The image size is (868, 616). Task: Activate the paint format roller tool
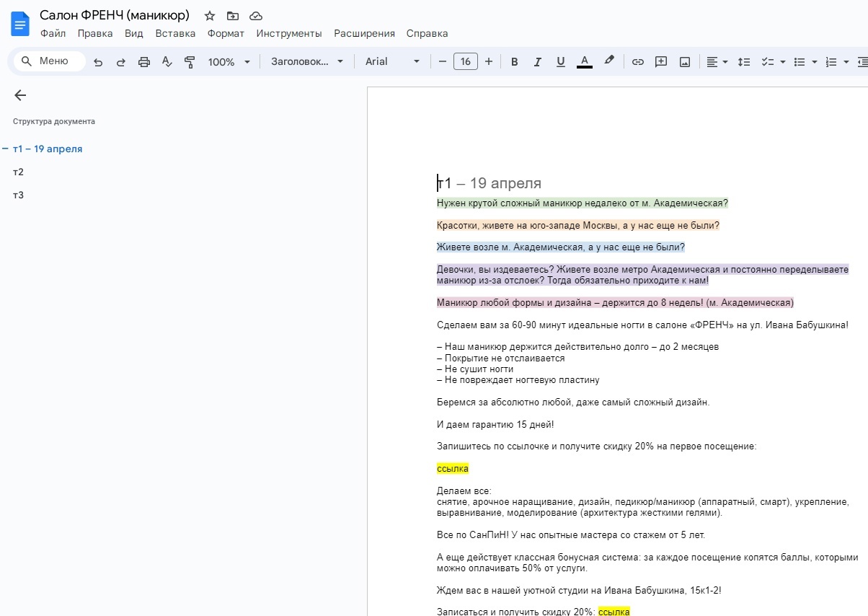coord(190,62)
